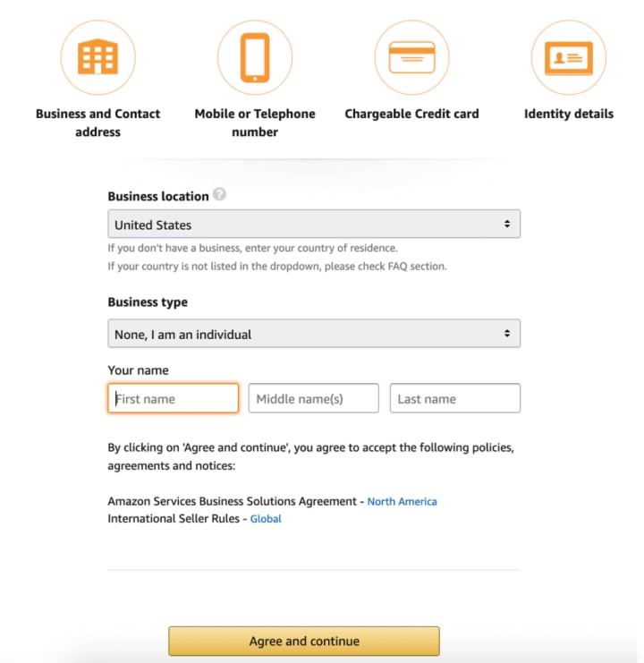
Task: Select the Last name input box
Action: click(454, 399)
